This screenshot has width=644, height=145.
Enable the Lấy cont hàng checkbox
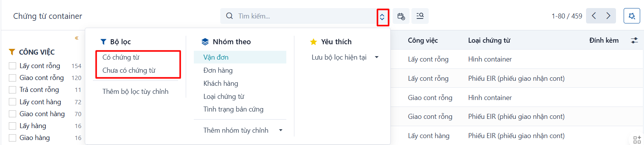[12, 102]
